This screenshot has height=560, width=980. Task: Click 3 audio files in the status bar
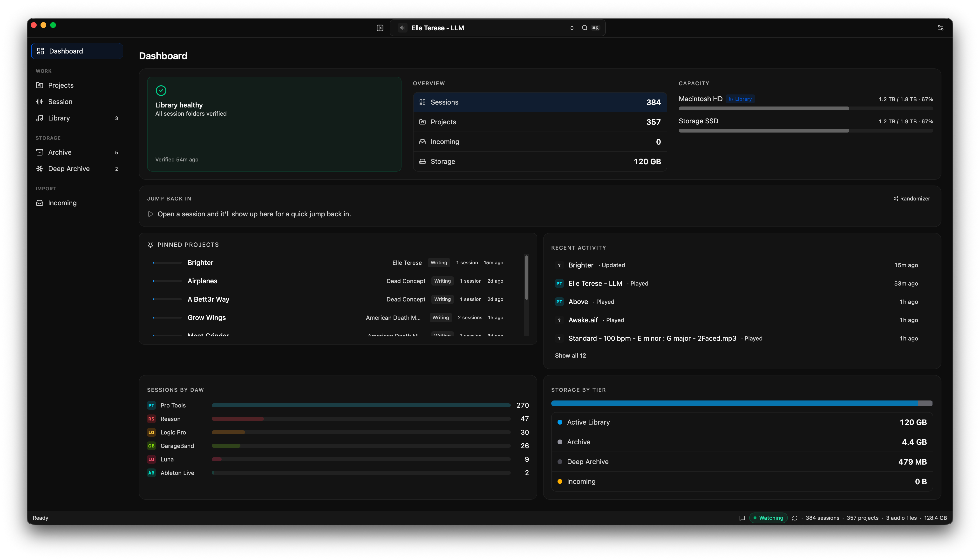[901, 518]
